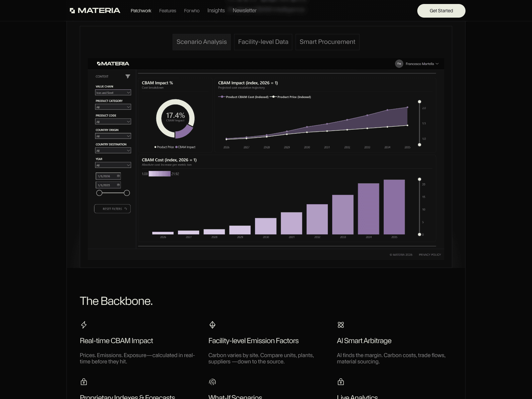Open the Newsletter nav link

coord(245,11)
